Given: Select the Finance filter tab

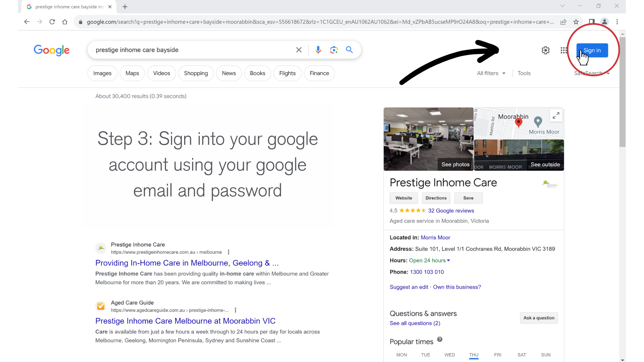Looking at the screenshot, I should pos(319,73).
